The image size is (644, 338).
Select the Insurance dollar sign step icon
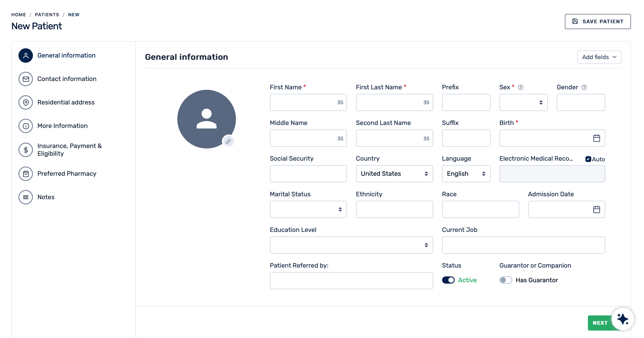tap(26, 150)
